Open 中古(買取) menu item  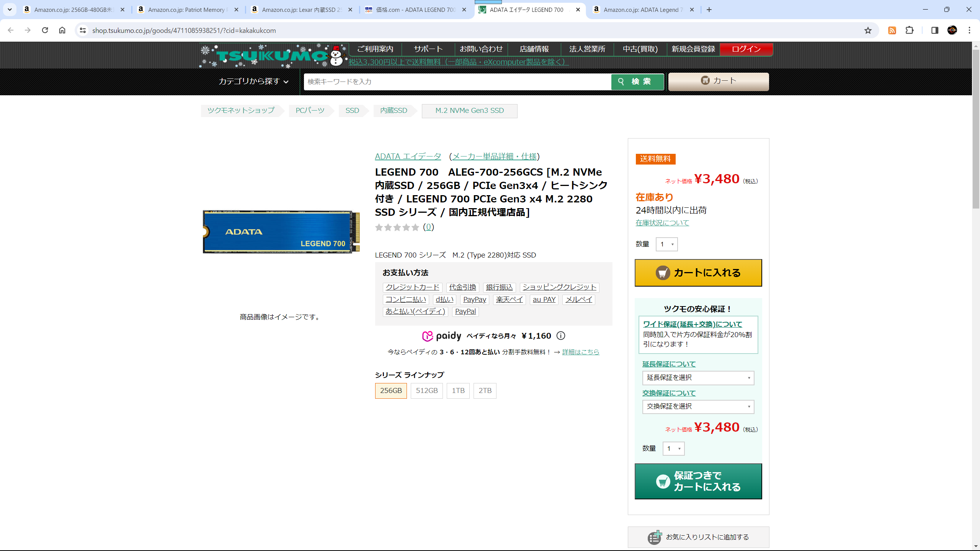click(640, 49)
